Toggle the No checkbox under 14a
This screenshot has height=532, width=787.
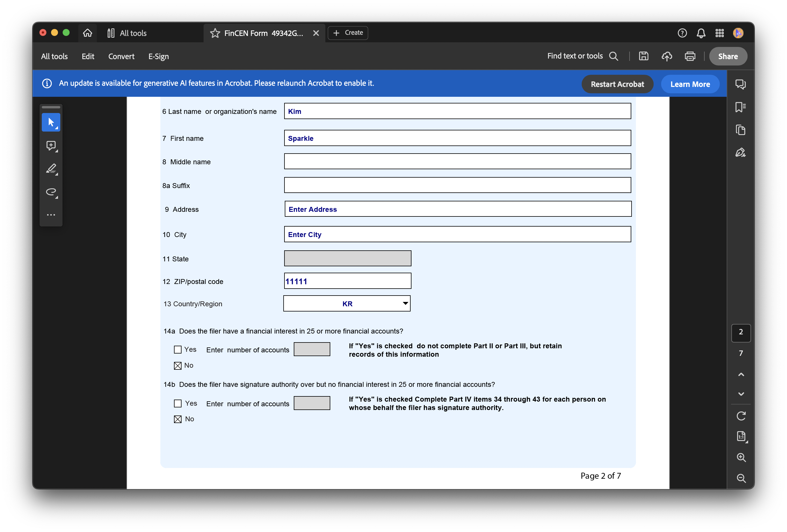(x=177, y=365)
